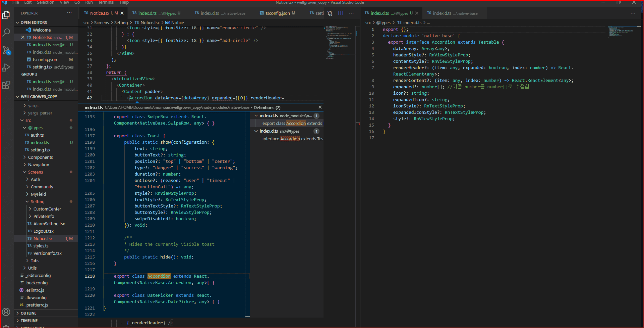Open the Search view icon
This screenshot has height=328, width=644.
6,33
